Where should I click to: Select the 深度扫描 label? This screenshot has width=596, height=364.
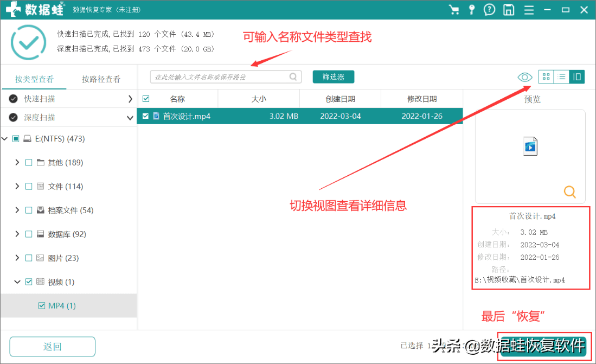click(40, 118)
